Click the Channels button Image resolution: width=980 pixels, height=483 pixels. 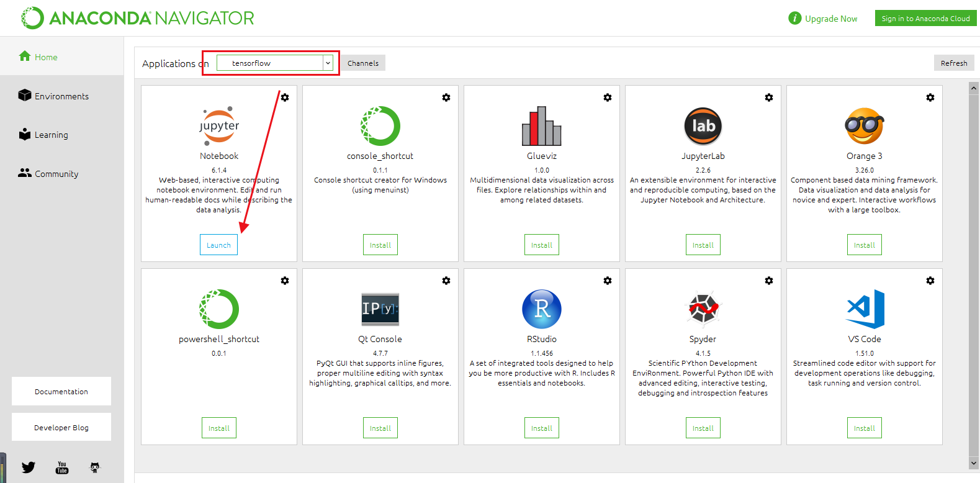click(x=363, y=63)
